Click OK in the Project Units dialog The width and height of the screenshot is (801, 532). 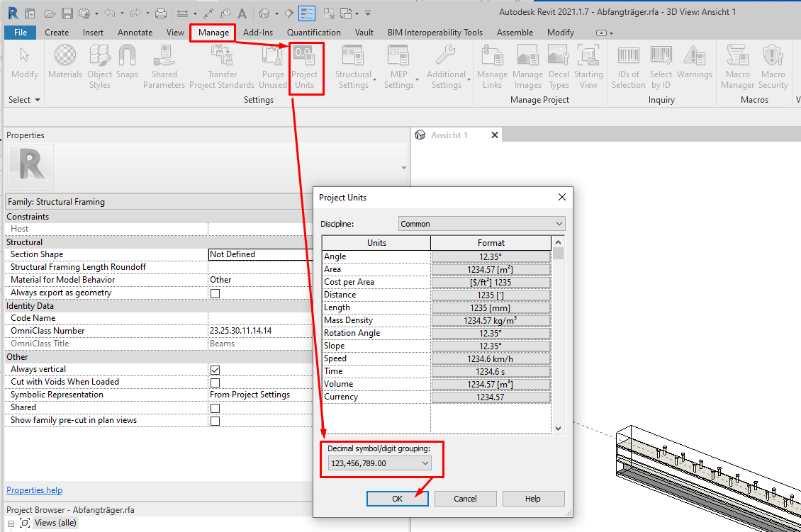coord(397,498)
